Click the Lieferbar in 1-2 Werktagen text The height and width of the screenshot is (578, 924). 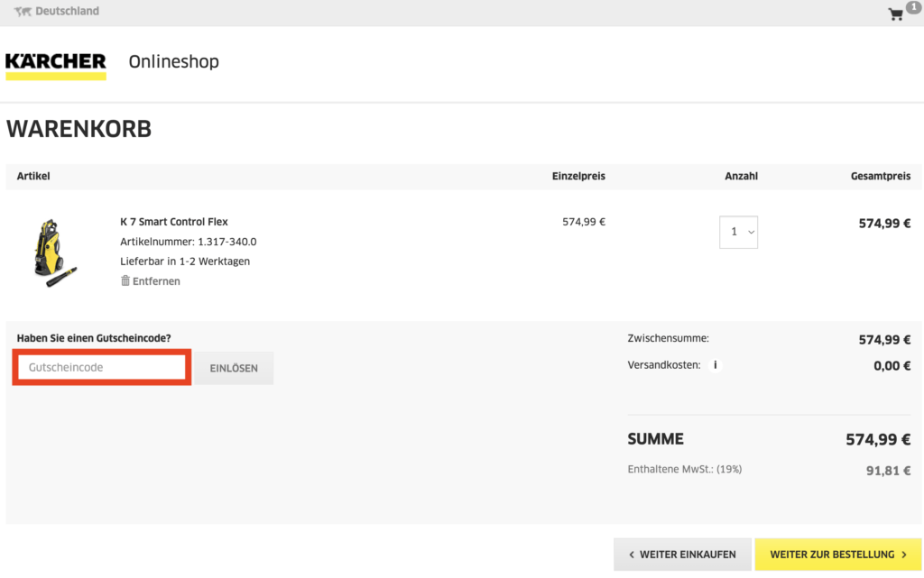click(x=185, y=261)
